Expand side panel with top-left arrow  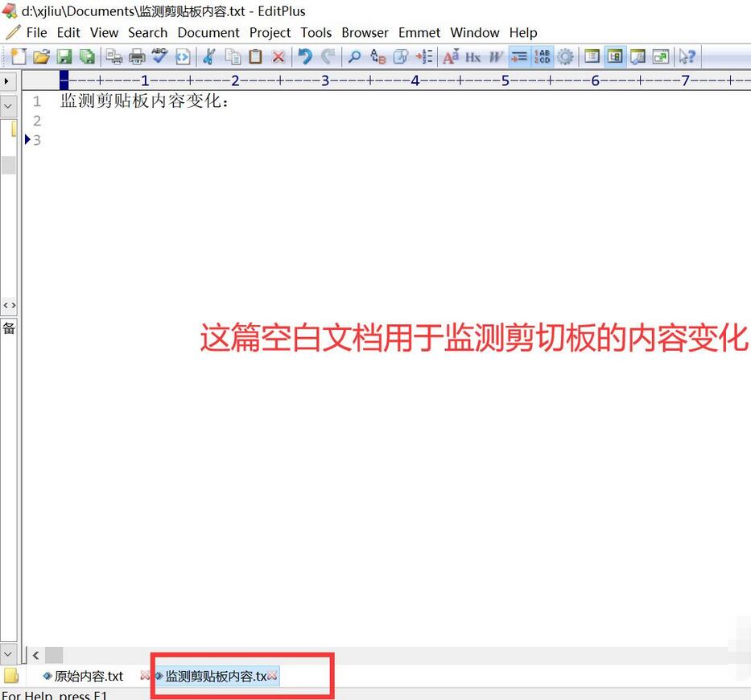(x=6, y=81)
